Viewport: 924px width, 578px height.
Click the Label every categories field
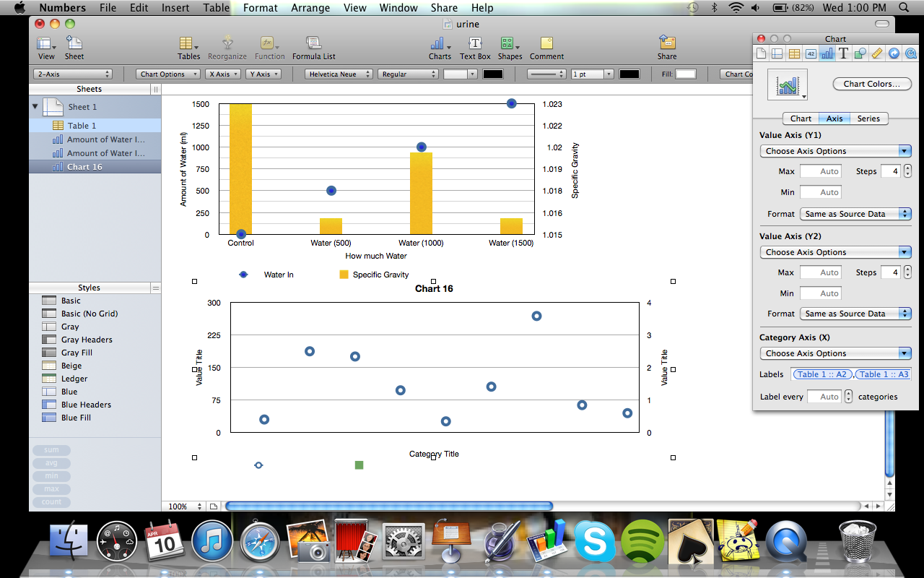click(824, 397)
